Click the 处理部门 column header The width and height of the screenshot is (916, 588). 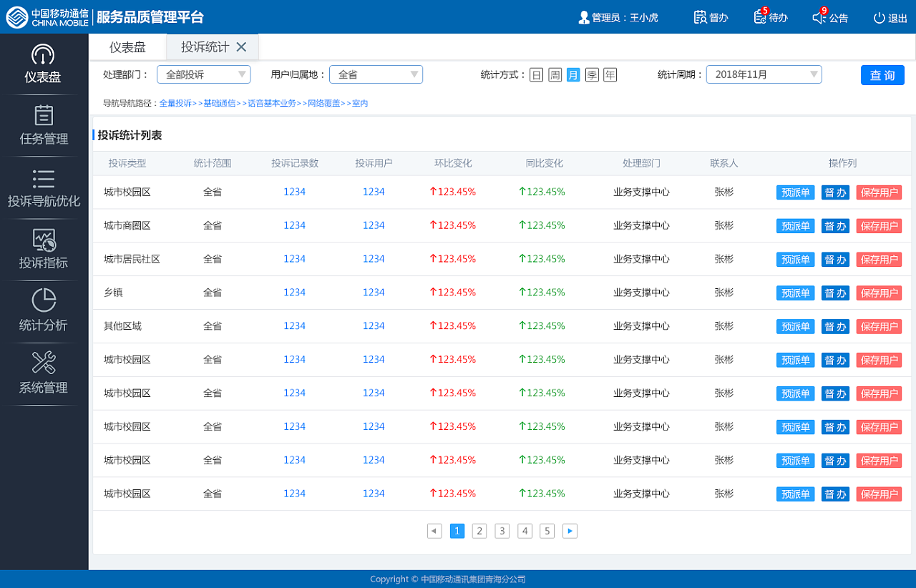click(641, 163)
